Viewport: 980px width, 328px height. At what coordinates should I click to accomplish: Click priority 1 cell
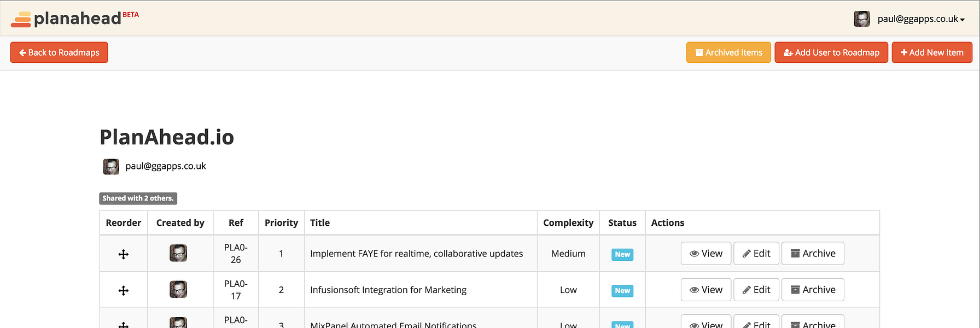(x=281, y=254)
